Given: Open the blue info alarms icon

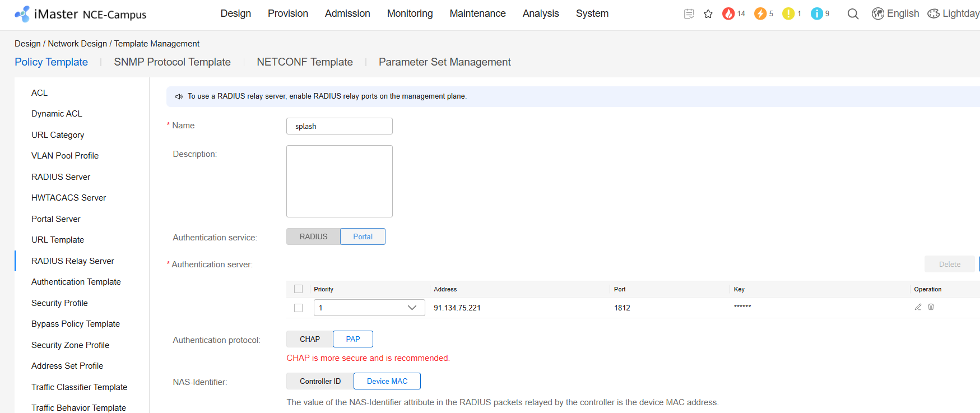Looking at the screenshot, I should tap(816, 14).
